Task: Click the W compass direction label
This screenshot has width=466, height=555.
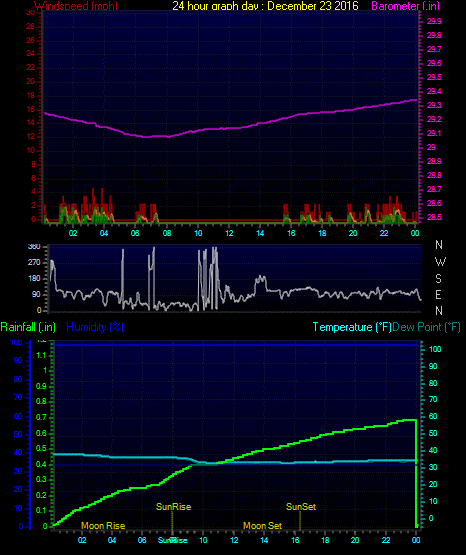Action: pos(440,262)
